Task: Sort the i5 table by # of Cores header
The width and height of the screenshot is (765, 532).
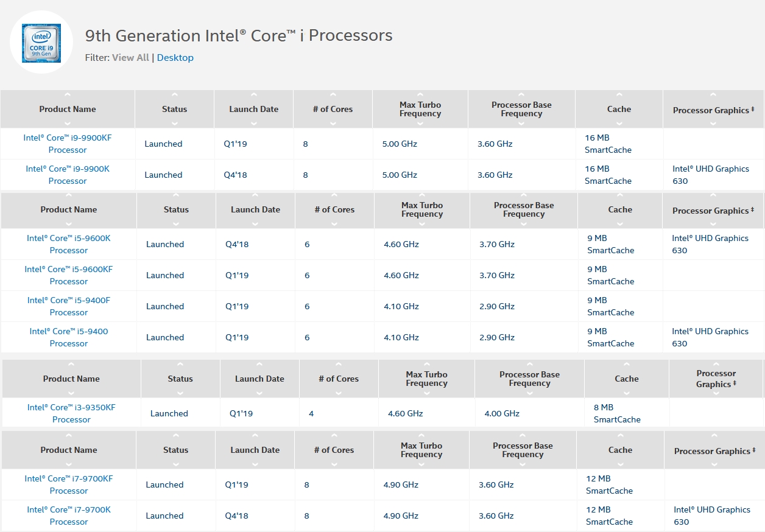Action: 334,209
